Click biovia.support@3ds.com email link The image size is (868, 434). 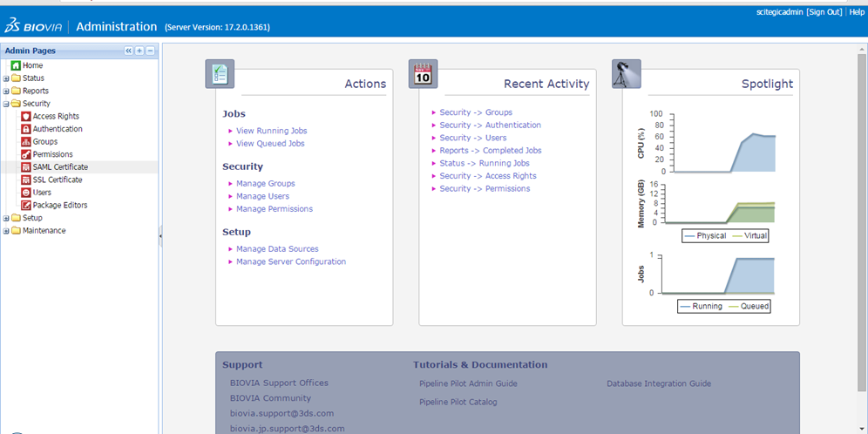coord(281,413)
